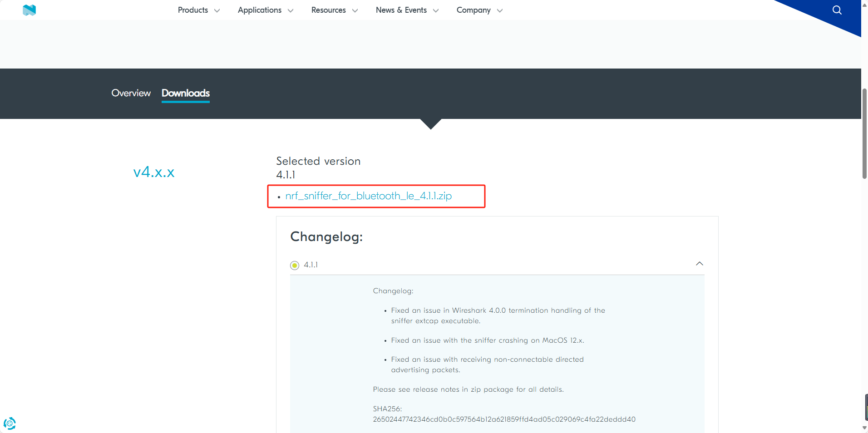Click the 'Changelog:' heading

click(326, 236)
